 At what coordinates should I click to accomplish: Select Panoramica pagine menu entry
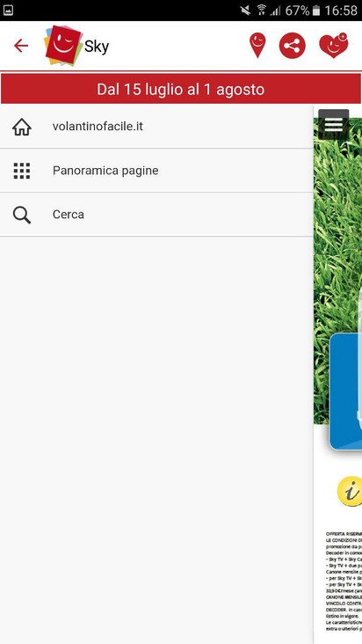(156, 171)
